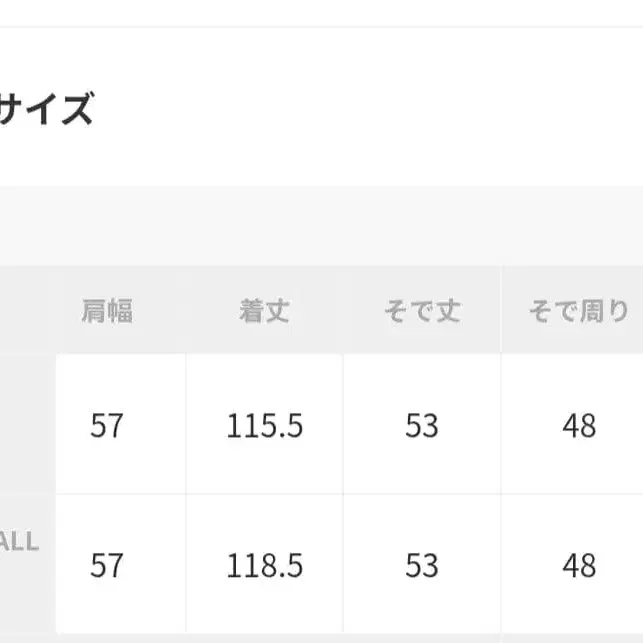Viewport: 643px width, 643px height.
Task: Select the 肩幅 column header
Action: tap(107, 311)
